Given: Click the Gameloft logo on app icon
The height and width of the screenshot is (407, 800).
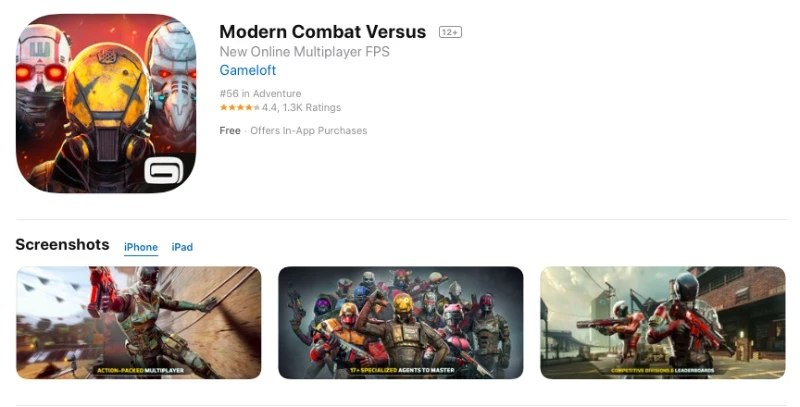Looking at the screenshot, I should coord(163,170).
